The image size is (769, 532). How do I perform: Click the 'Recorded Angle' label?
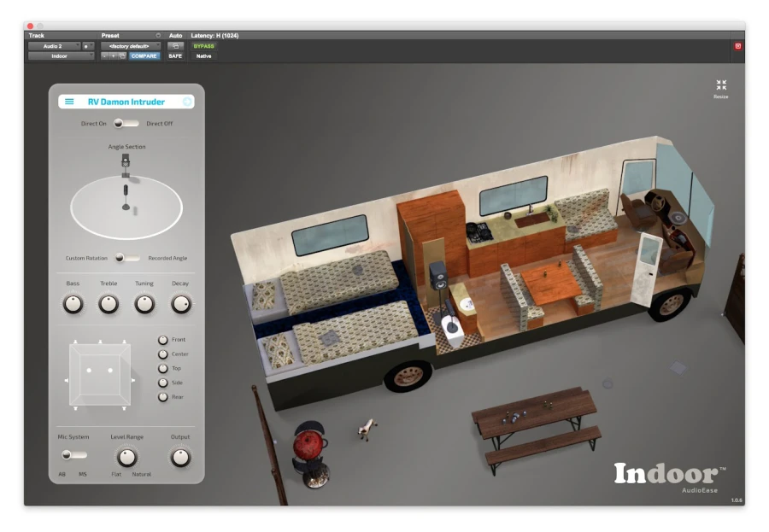tap(167, 258)
